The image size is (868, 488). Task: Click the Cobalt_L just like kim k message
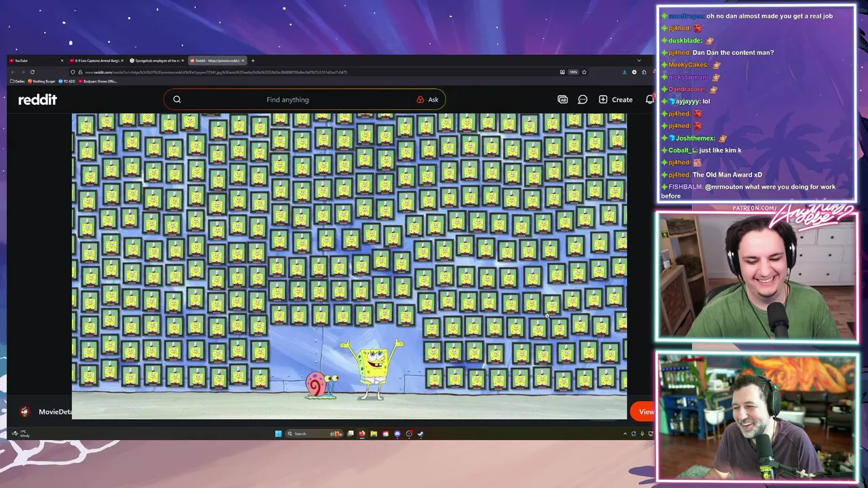[701, 150]
